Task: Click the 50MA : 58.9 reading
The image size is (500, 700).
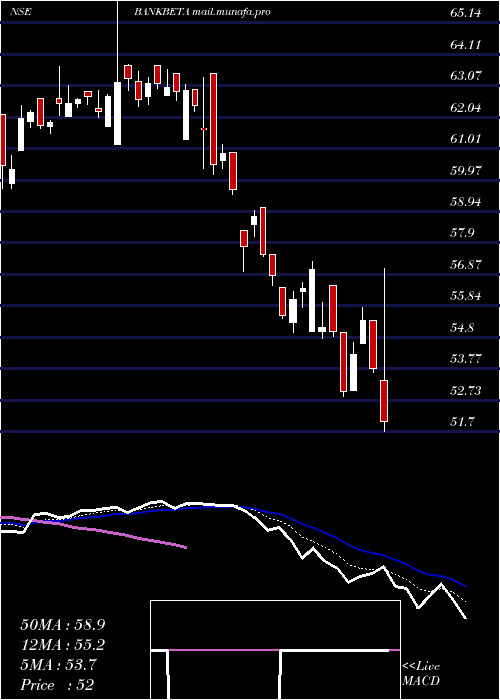Action: pyautogui.click(x=63, y=624)
